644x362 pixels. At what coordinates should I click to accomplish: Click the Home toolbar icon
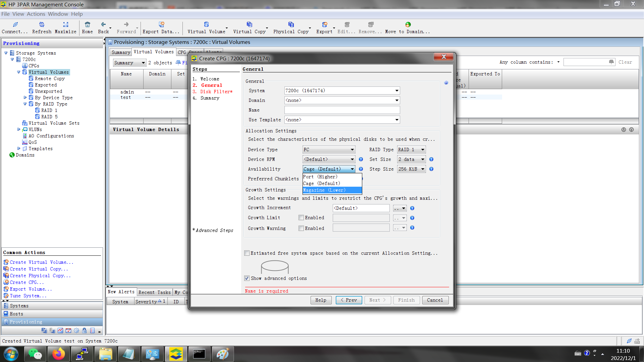pos(87,25)
